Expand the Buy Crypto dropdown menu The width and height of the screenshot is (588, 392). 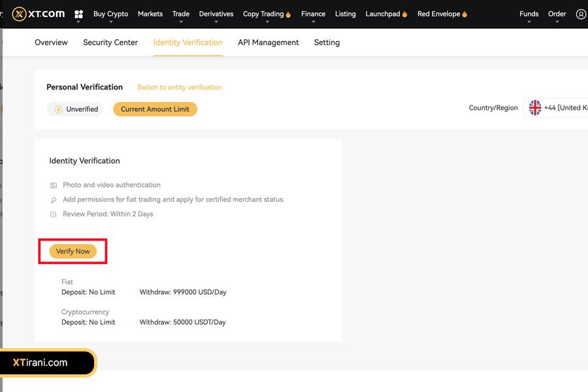pyautogui.click(x=110, y=14)
